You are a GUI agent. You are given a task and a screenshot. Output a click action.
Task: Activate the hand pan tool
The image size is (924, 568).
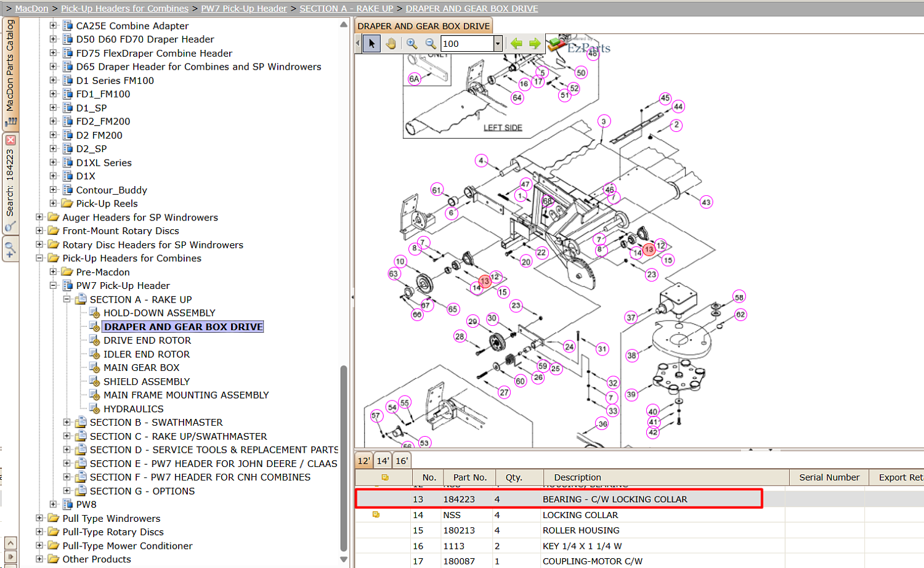tap(391, 44)
